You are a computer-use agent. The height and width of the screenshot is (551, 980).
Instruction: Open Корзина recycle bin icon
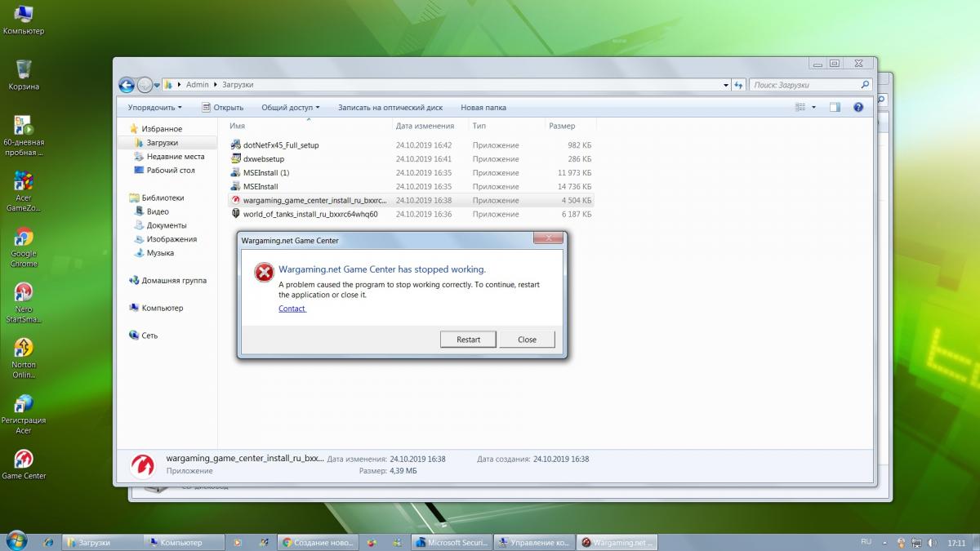(24, 74)
